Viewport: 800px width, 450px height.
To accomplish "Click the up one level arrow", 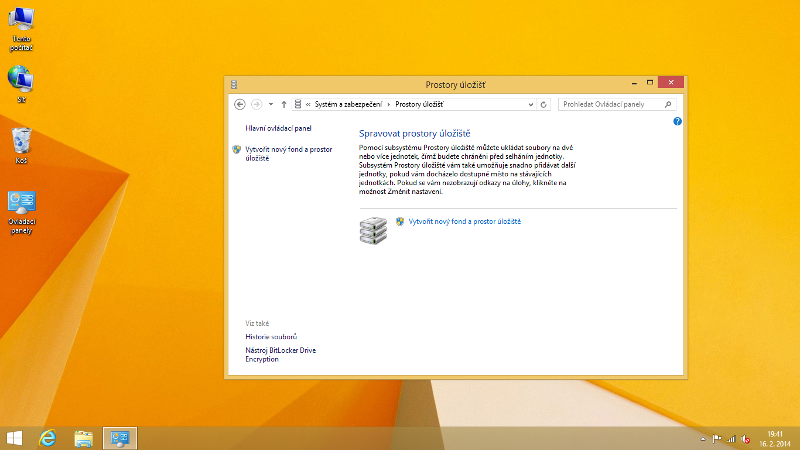I will (x=284, y=104).
